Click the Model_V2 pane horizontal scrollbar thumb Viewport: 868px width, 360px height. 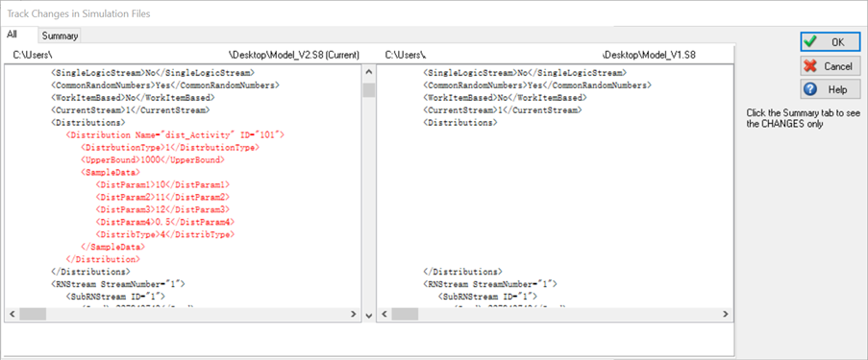33,314
